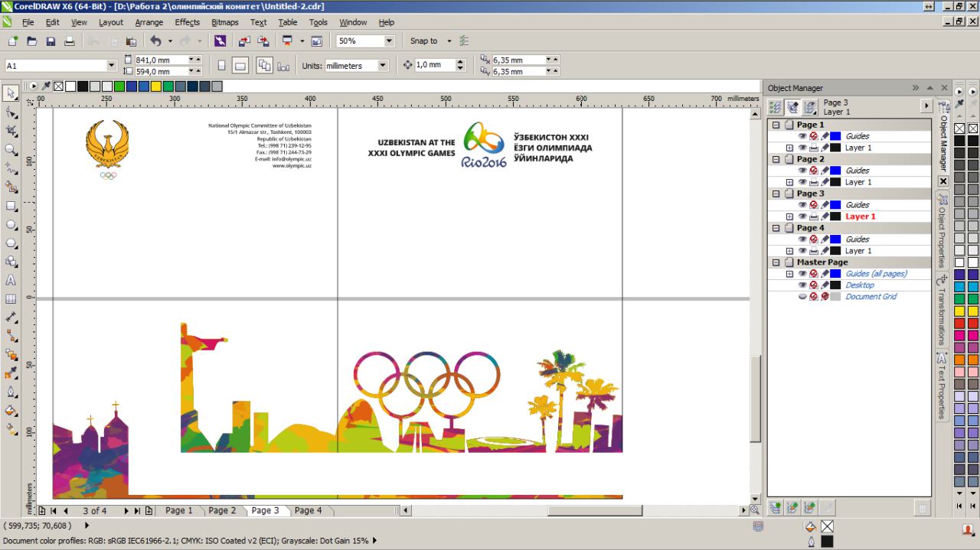Set page to Portrait orientation

tap(221, 66)
